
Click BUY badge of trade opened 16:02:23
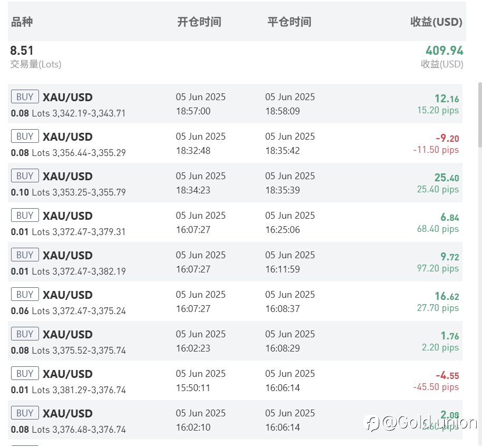pyautogui.click(x=25, y=334)
